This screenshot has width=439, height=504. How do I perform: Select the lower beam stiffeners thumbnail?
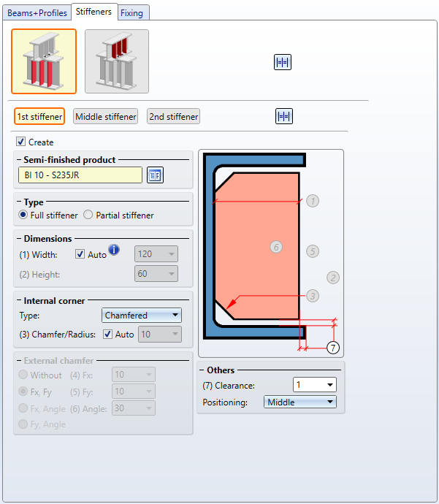[x=44, y=61]
